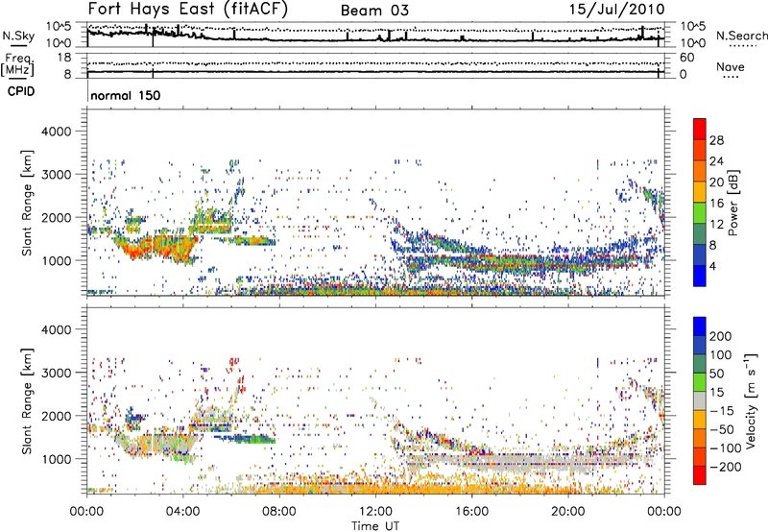The height and width of the screenshot is (532, 768).
Task: Pick the yellow segment of Power colorbar
Action: [x=700, y=191]
